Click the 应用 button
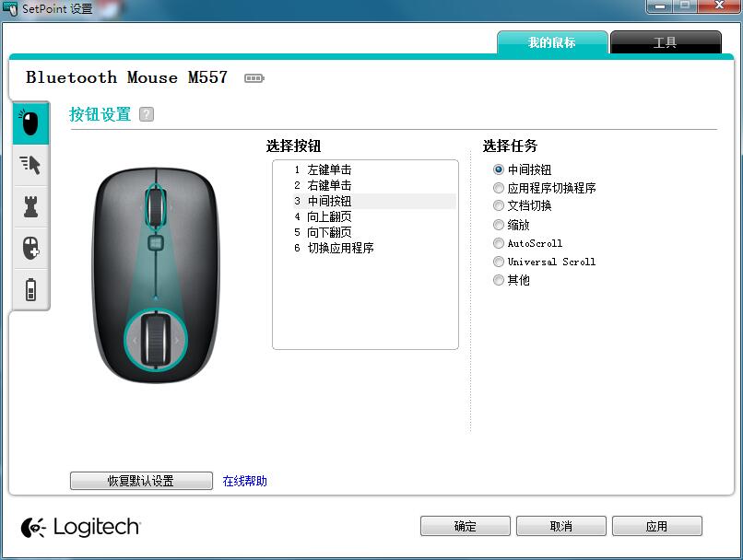743x560 pixels. 656,526
